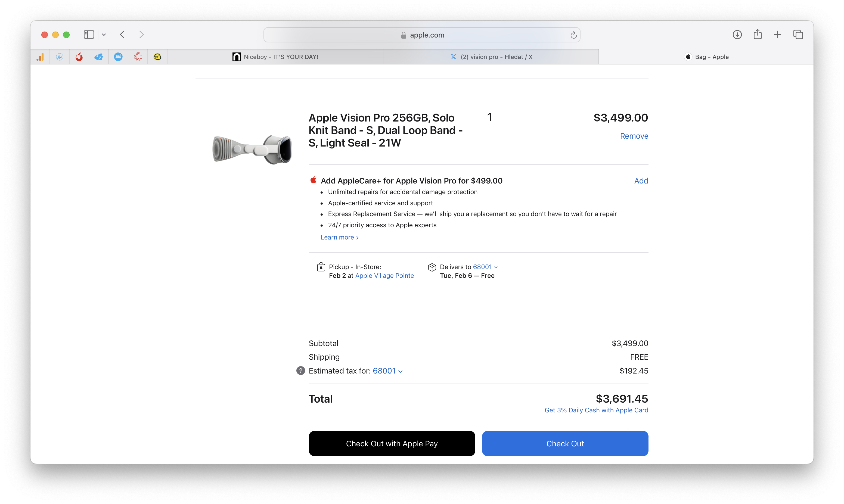Open the Google Analytics bookmark icon
Screen dimensions: 844x504
click(40, 57)
